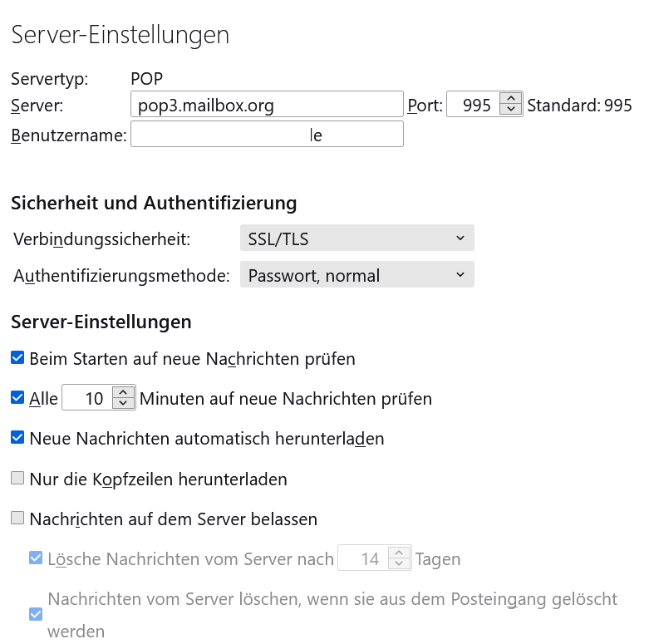Toggle delete from server when removed from Posteingang

click(x=36, y=614)
